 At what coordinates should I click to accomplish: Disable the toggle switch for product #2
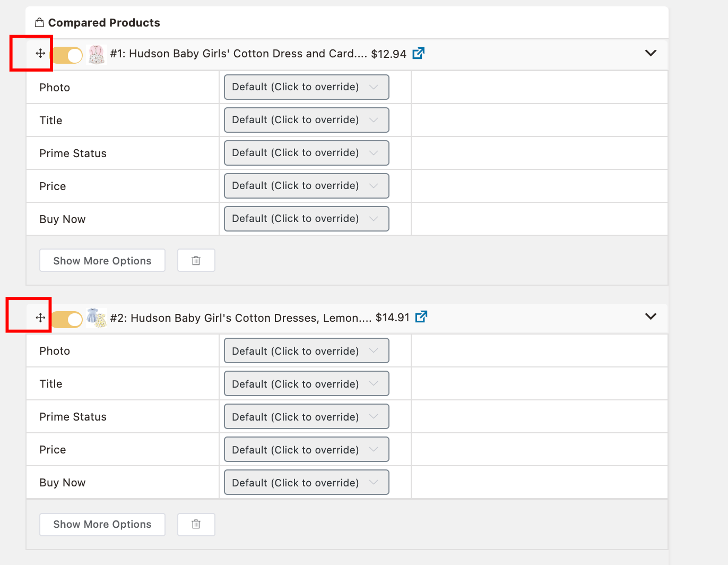point(67,319)
